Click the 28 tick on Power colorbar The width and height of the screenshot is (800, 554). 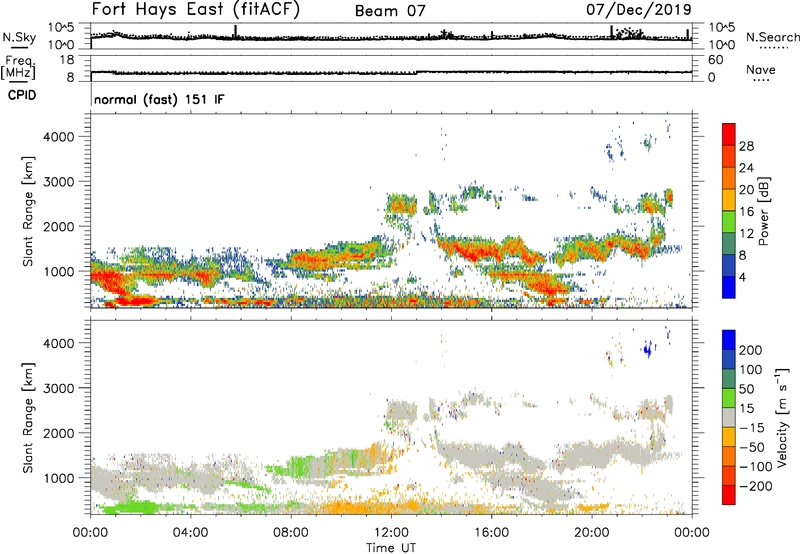click(746, 146)
